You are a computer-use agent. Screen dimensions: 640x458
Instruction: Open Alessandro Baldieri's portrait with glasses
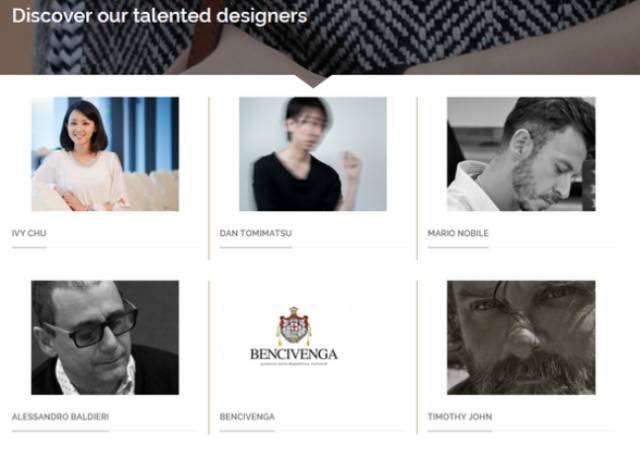[105, 338]
